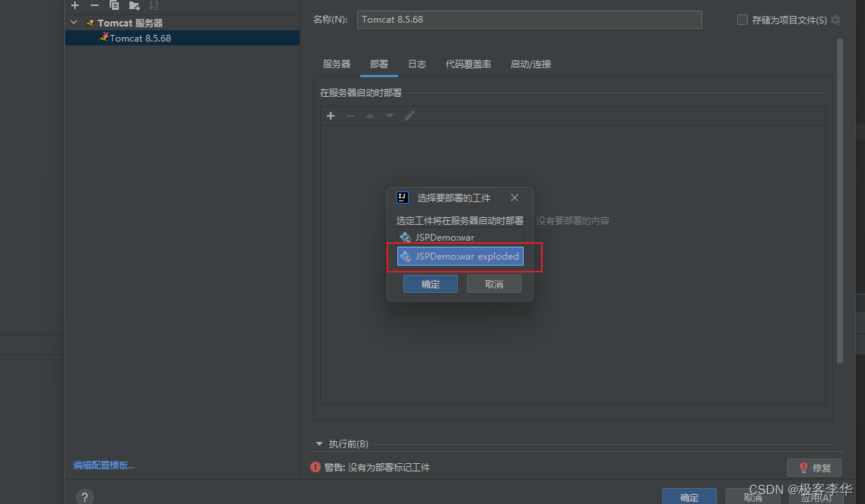Click the configuration panel scrollbar
Image resolution: width=865 pixels, height=504 pixels.
pyautogui.click(x=839, y=201)
